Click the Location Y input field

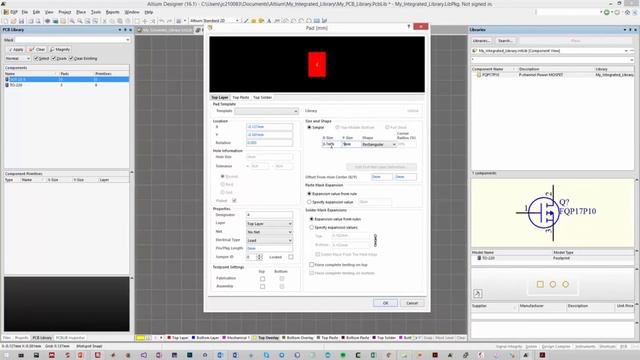[269, 135]
